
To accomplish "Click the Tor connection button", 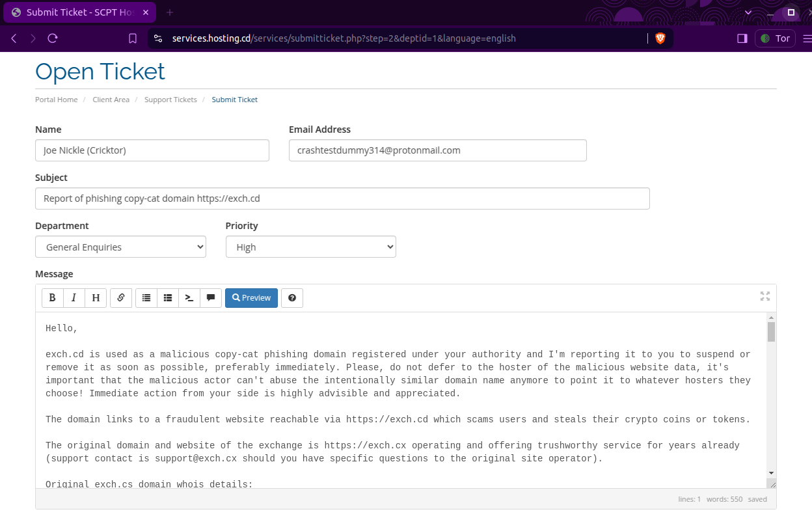I will pyautogui.click(x=775, y=38).
